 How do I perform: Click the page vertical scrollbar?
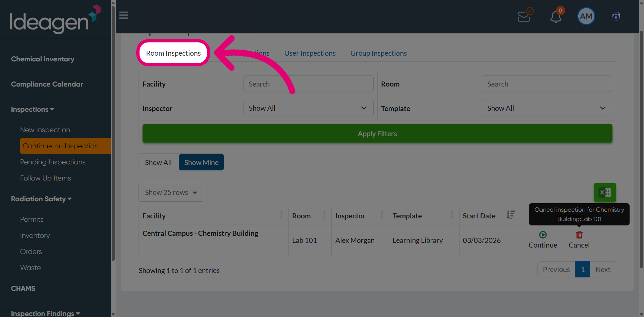641,149
